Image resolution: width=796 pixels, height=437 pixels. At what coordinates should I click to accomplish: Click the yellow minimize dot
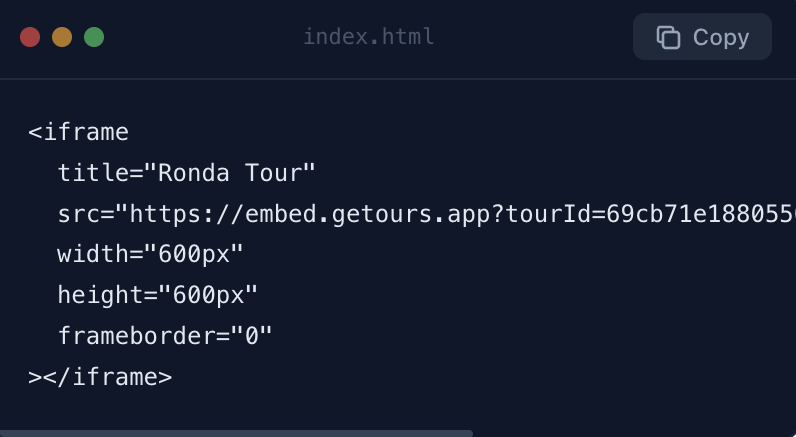coord(62,37)
